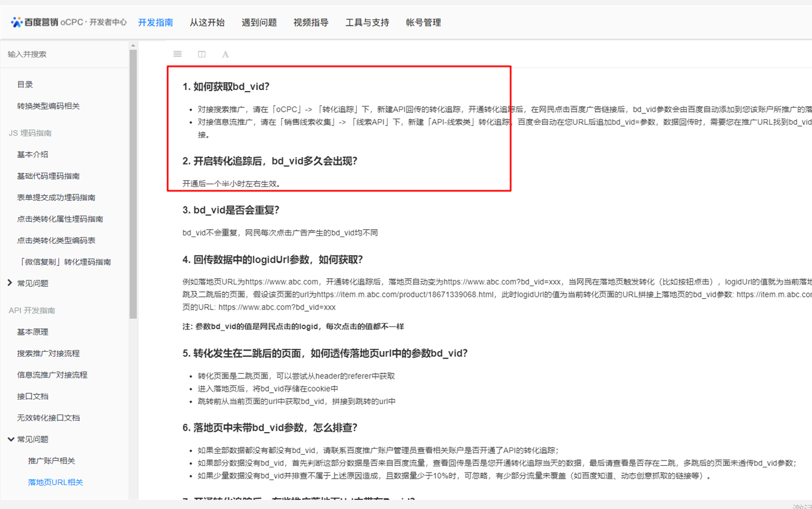Open 目录 in the sidebar
This screenshot has width=812, height=509.
click(25, 84)
